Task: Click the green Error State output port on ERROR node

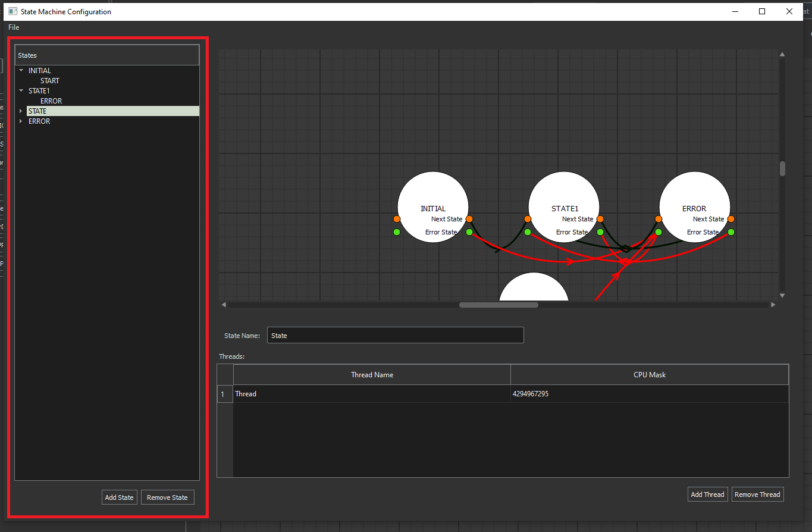Action: pyautogui.click(x=731, y=232)
